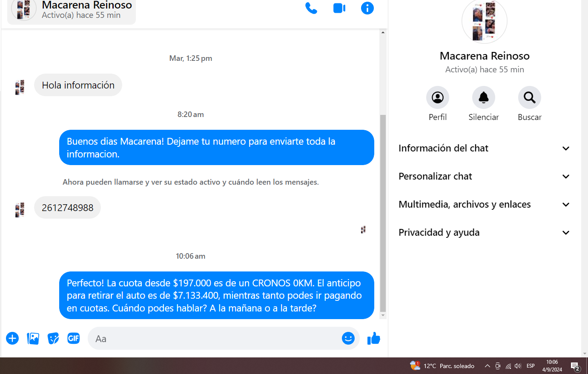Viewport: 588px width, 374px height.
Task: Expand 'Multimedia, archivos y enlaces' section
Action: tap(484, 204)
